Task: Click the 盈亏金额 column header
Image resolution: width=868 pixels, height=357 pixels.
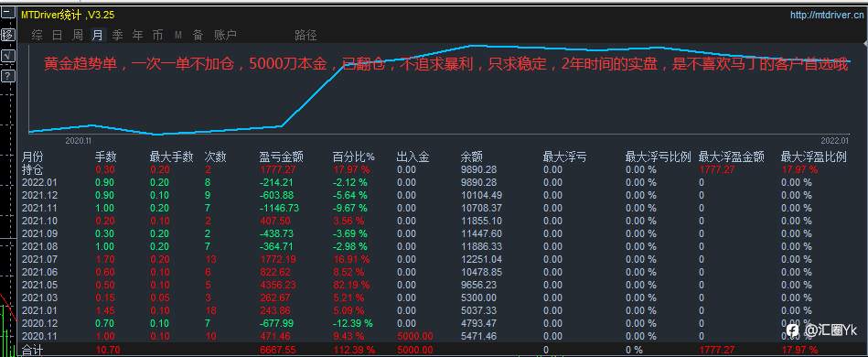Action: (x=281, y=157)
